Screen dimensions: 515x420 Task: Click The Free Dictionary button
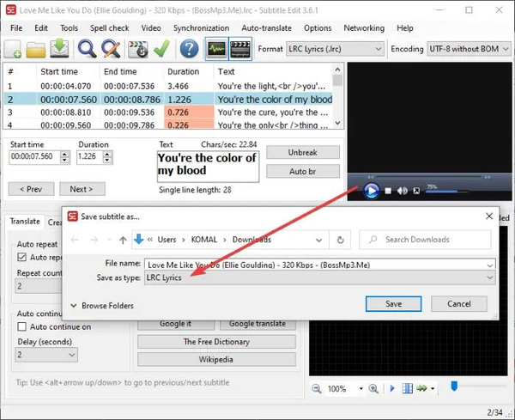click(x=216, y=342)
